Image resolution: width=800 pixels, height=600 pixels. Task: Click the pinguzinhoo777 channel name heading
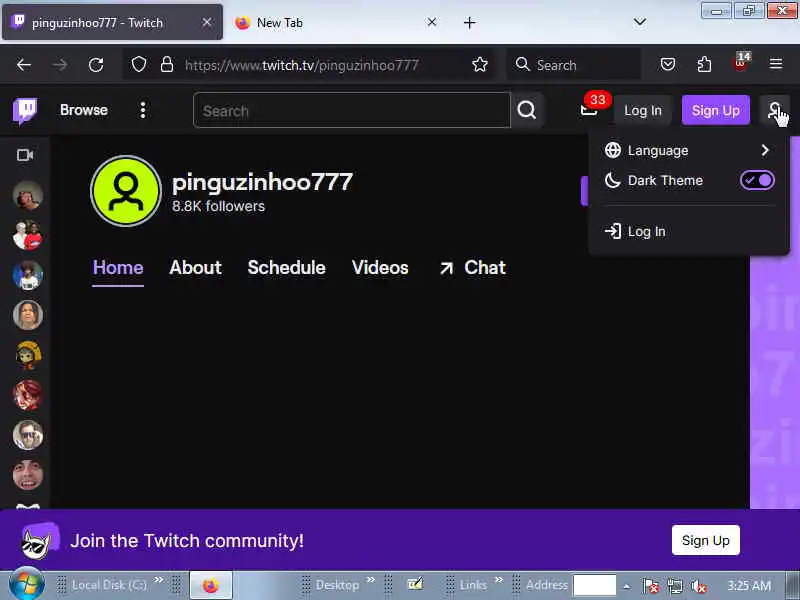point(262,182)
